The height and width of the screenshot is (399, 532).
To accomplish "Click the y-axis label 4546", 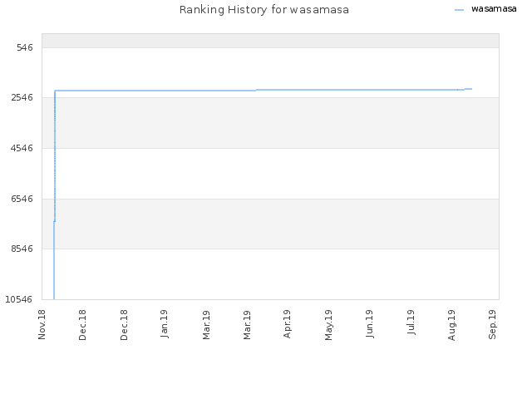I will point(22,148).
